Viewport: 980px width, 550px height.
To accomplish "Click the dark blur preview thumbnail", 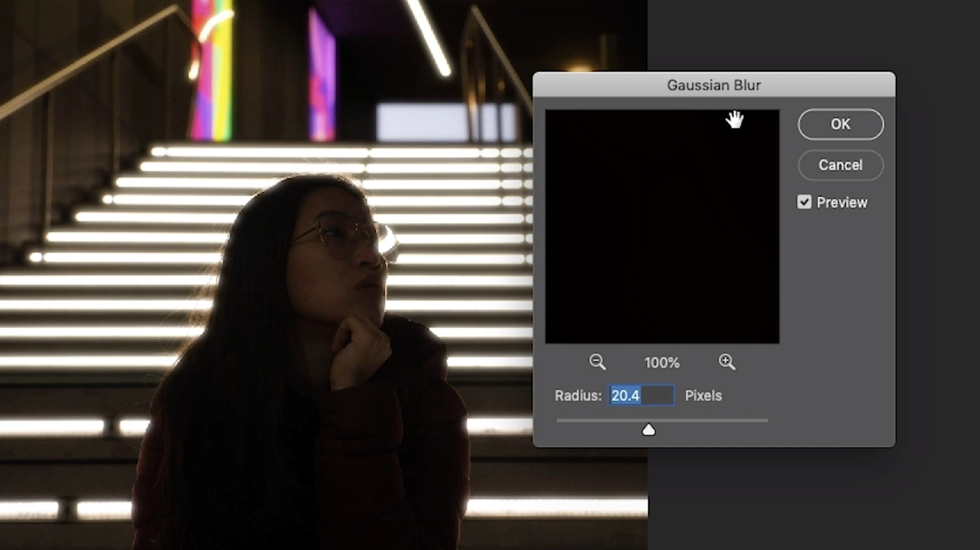I will [661, 226].
